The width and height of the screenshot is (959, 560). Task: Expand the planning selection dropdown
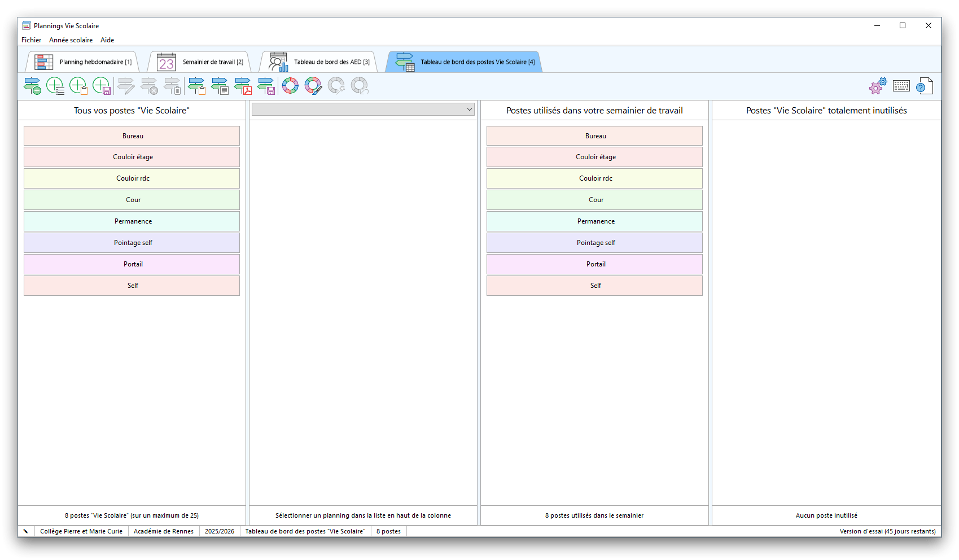click(469, 110)
